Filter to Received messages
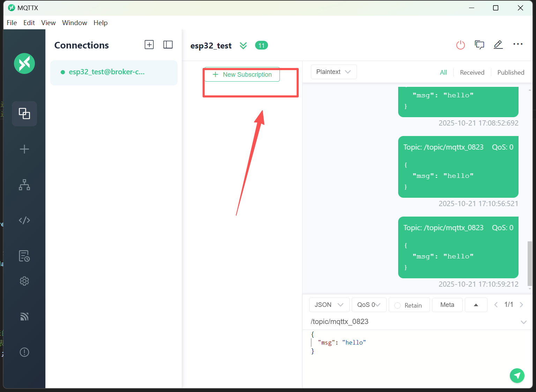This screenshot has height=392, width=536. click(x=472, y=73)
